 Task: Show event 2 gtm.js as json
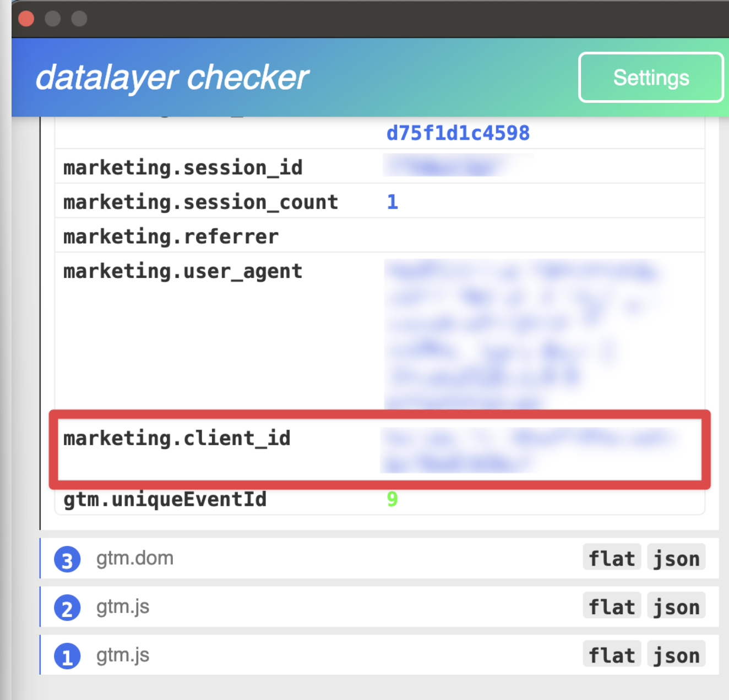tap(676, 607)
